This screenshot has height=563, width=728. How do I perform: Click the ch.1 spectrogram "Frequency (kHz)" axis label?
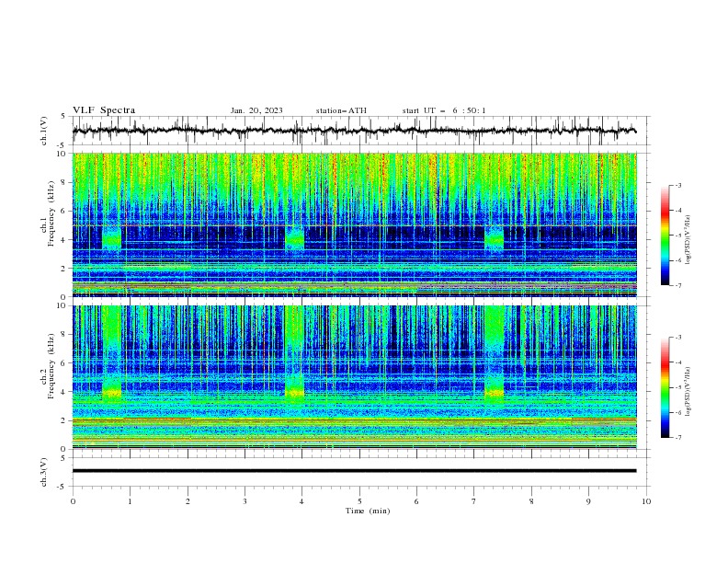(x=51, y=213)
